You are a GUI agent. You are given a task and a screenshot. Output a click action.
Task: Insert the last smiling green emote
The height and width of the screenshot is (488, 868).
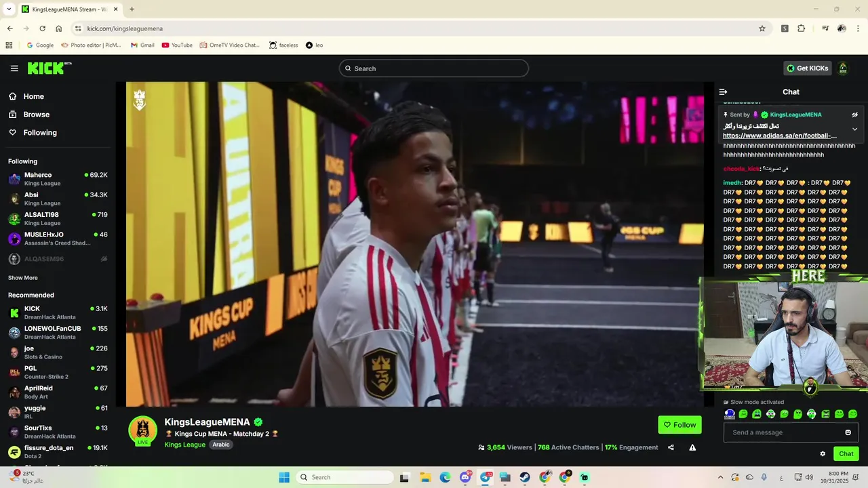852,414
